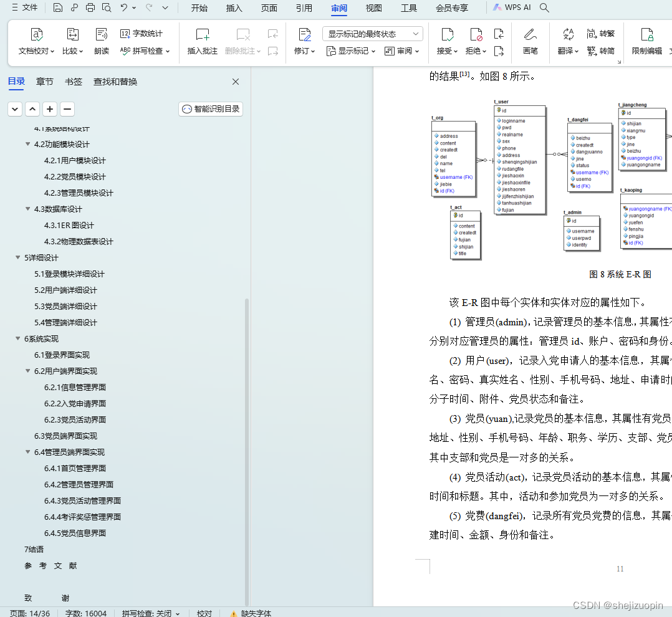Click the 翻译 translate icon

tap(569, 34)
